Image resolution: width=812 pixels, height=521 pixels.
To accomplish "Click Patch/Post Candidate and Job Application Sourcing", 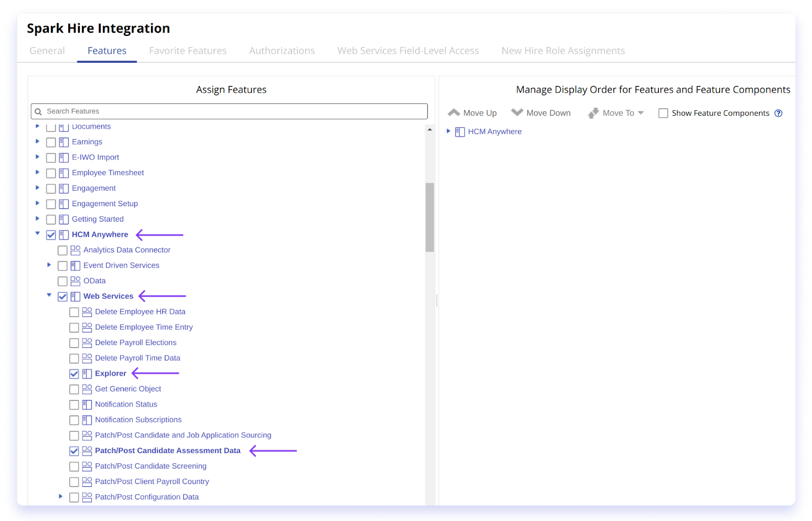I will point(183,435).
